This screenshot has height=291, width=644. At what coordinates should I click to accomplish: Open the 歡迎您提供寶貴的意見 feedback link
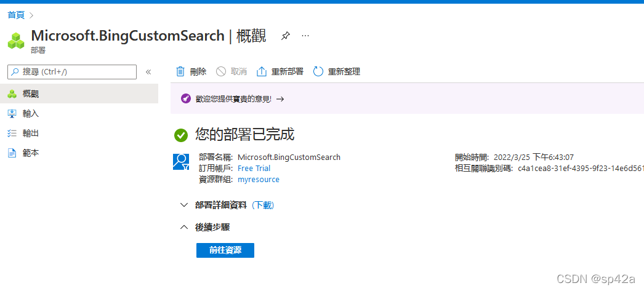coord(234,99)
